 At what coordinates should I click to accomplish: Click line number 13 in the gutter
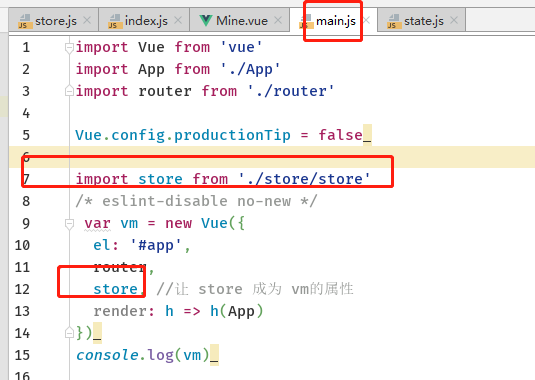click(x=22, y=311)
